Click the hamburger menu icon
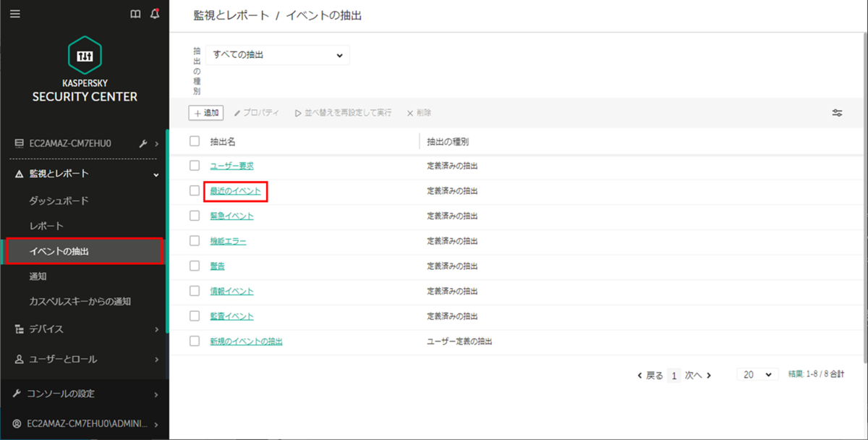 pyautogui.click(x=14, y=13)
